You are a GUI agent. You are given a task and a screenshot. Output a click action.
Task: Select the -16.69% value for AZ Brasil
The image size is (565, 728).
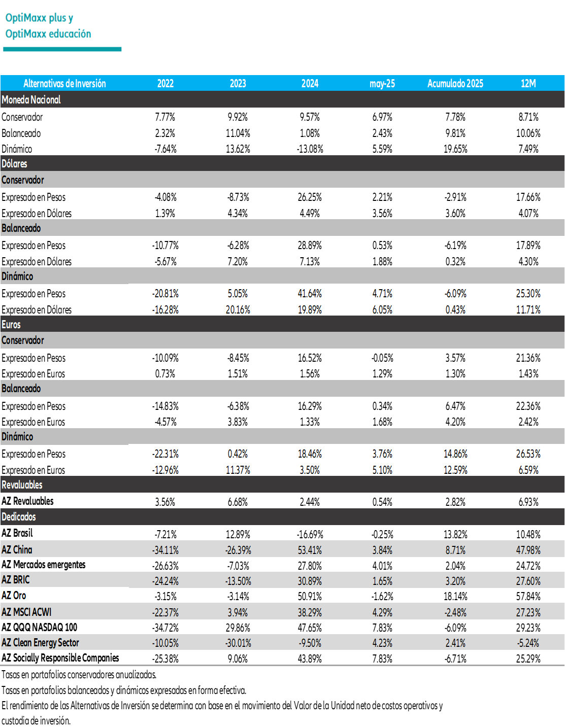(x=310, y=535)
